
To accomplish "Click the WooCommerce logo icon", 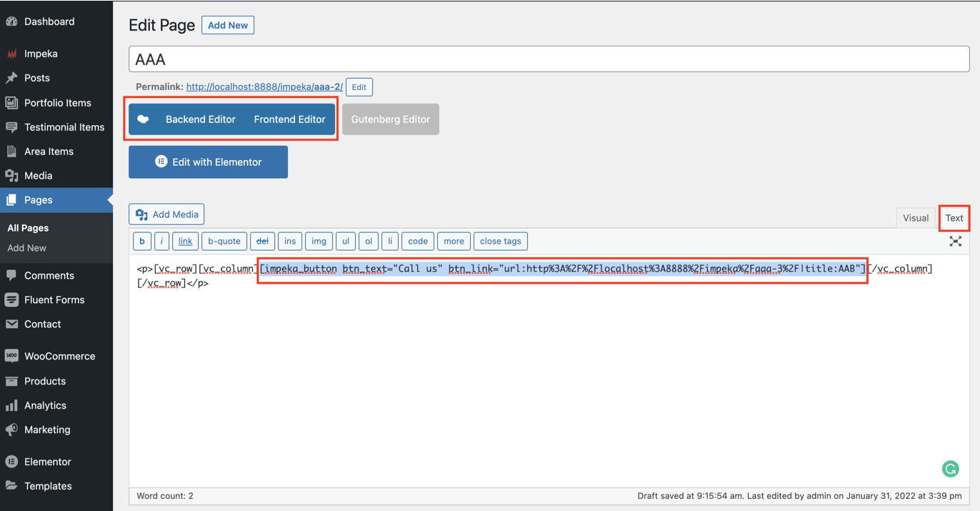I will coord(11,356).
